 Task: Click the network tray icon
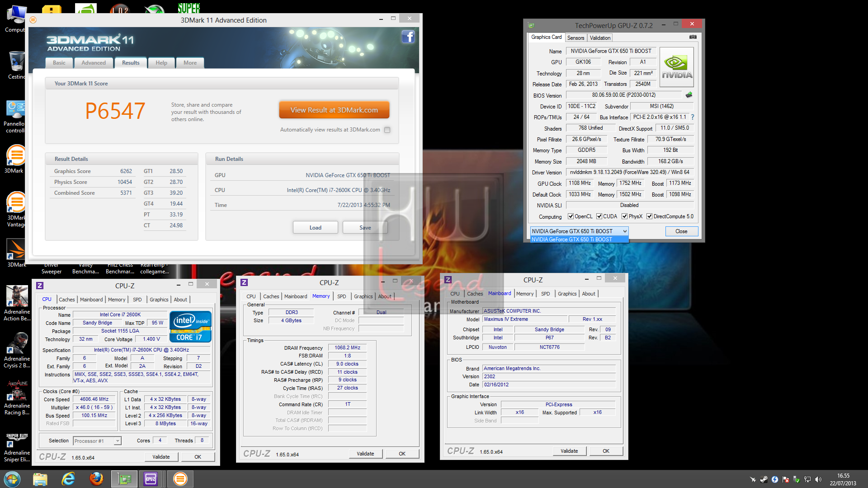pos(807,479)
